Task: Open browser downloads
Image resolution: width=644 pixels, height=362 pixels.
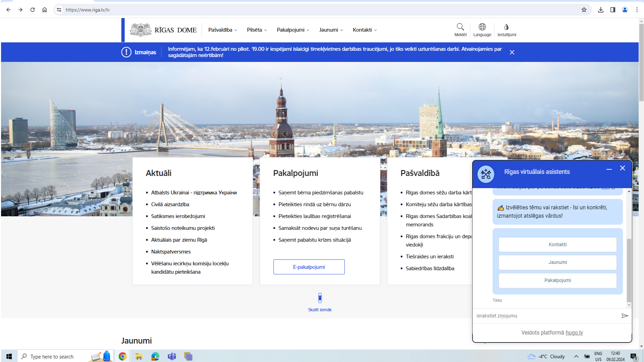Action: point(601,10)
